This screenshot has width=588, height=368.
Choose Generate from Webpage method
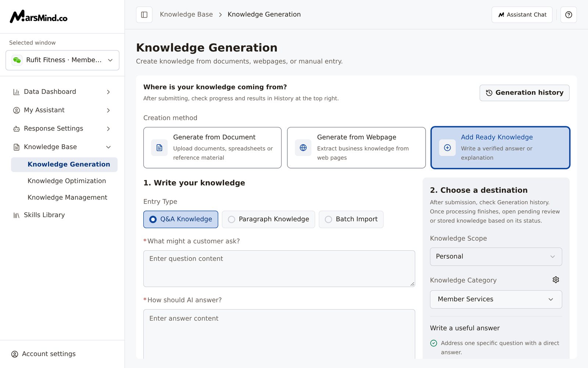[x=356, y=148]
